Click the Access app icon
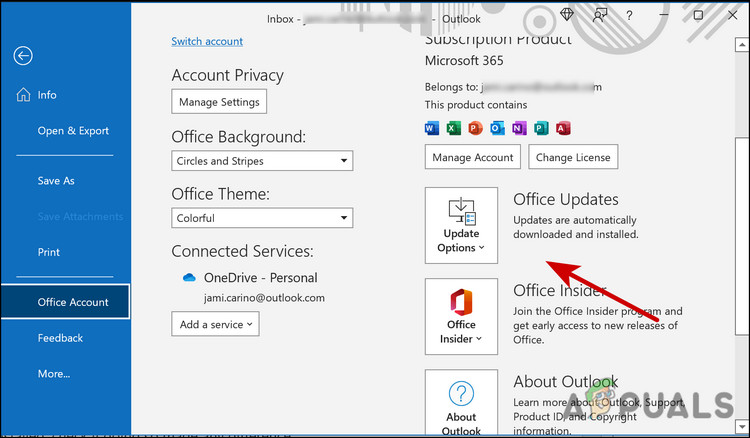The height and width of the screenshot is (438, 750). (563, 128)
